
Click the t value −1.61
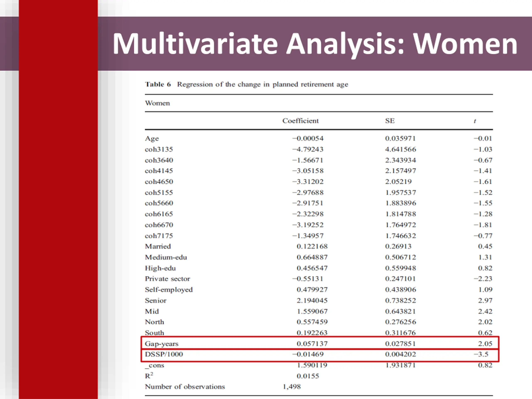(483, 182)
